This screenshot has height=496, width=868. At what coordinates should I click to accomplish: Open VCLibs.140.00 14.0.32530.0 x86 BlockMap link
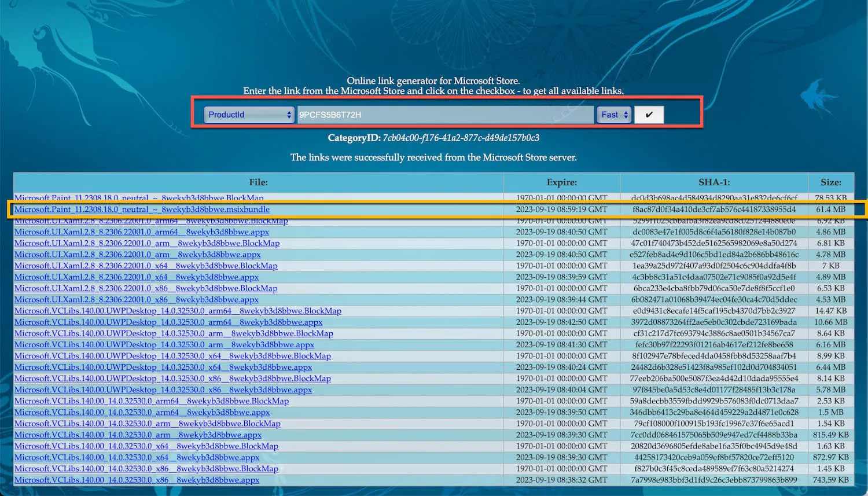pyautogui.click(x=146, y=469)
